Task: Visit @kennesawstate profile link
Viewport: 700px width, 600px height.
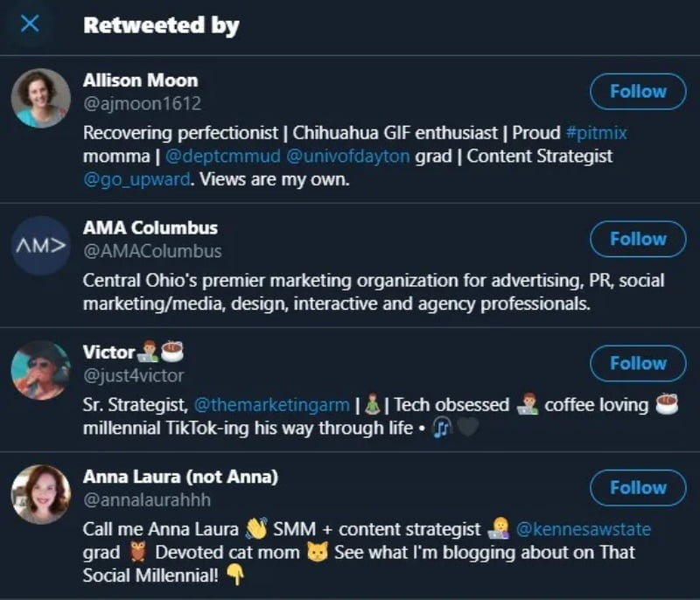Action: 584,529
